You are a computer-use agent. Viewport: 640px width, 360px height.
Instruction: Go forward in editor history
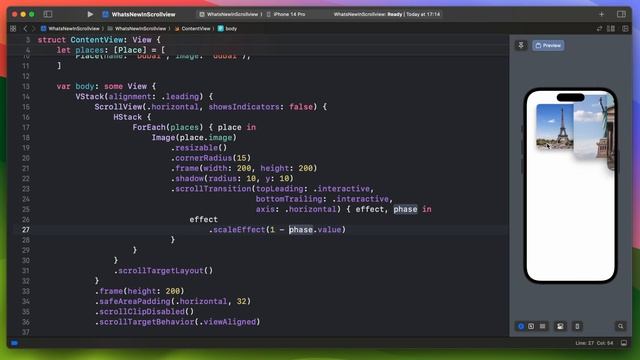pos(33,29)
